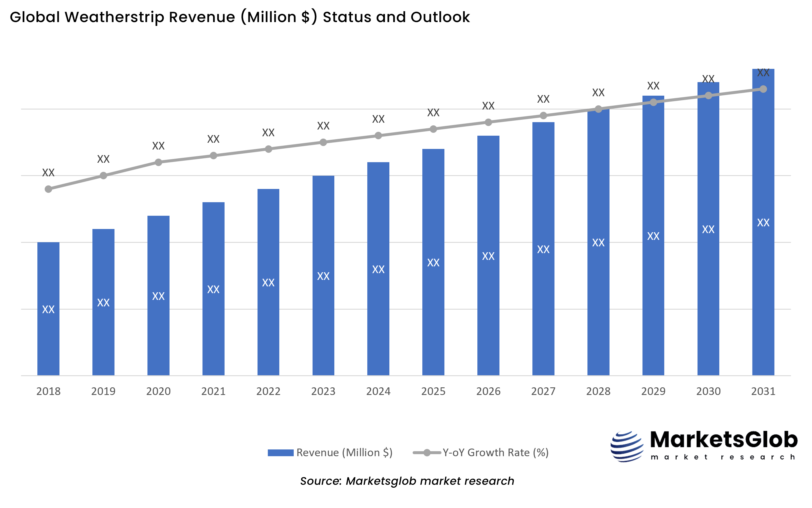
Task: Click the 2027 growth rate line marker
Action: click(543, 116)
